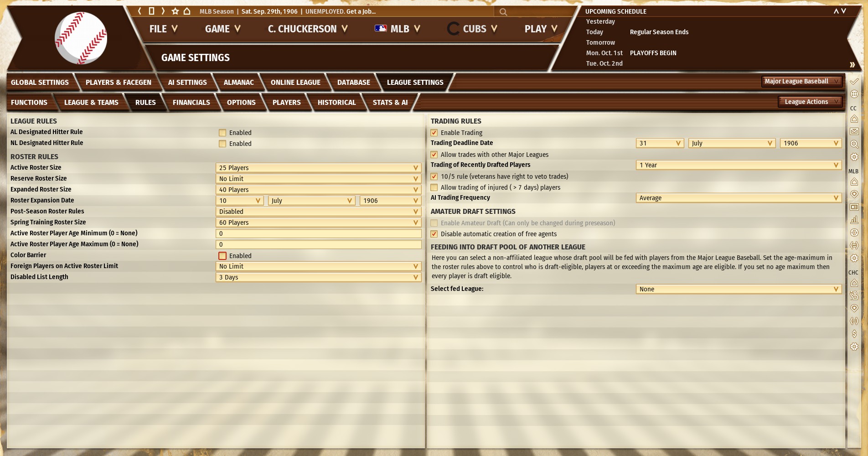Open the MLB bar chart statistics icon
Image resolution: width=868 pixels, height=456 pixels.
coord(854,220)
